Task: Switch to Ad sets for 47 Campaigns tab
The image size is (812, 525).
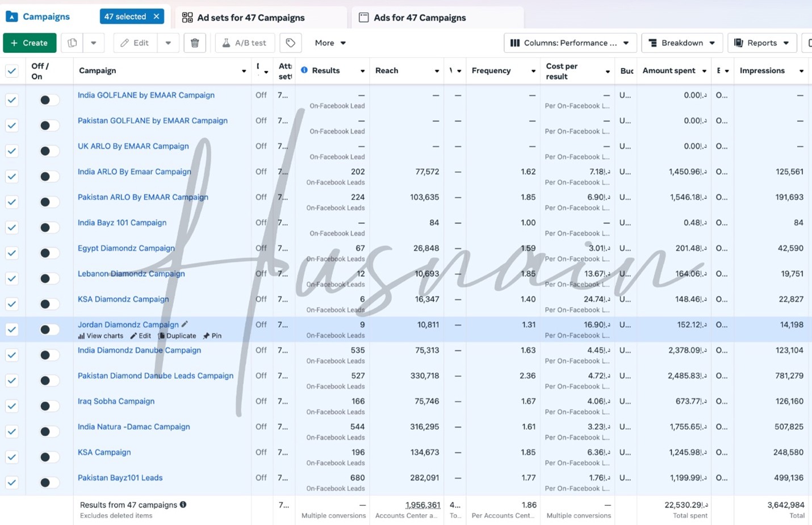Action: (x=250, y=18)
